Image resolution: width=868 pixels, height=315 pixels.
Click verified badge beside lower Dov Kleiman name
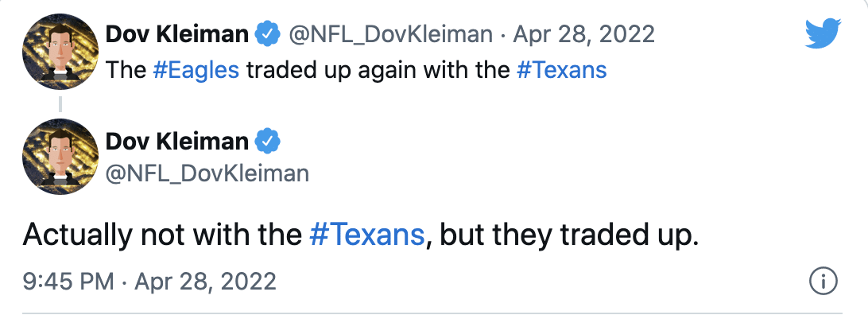(267, 142)
